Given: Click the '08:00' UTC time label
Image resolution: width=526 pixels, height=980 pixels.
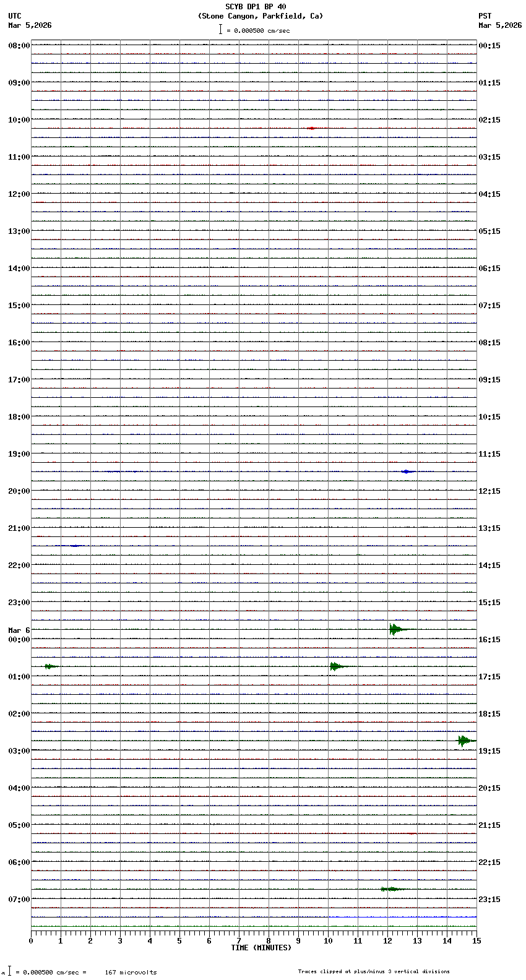Looking at the screenshot, I should pos(19,46).
